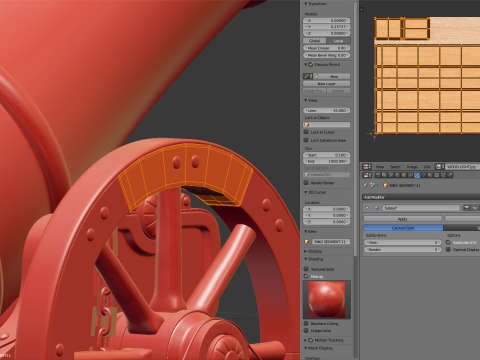
Task: Collapse the Mesh Display panel
Action: 306,348
